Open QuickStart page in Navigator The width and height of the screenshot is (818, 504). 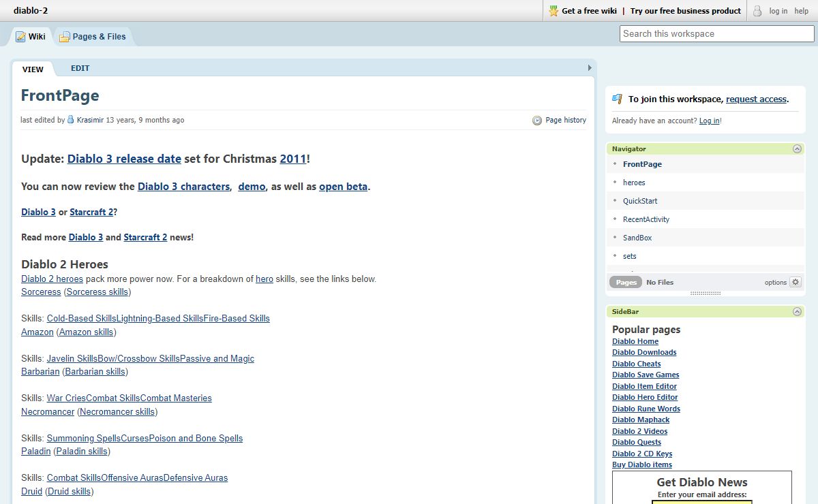click(x=640, y=201)
